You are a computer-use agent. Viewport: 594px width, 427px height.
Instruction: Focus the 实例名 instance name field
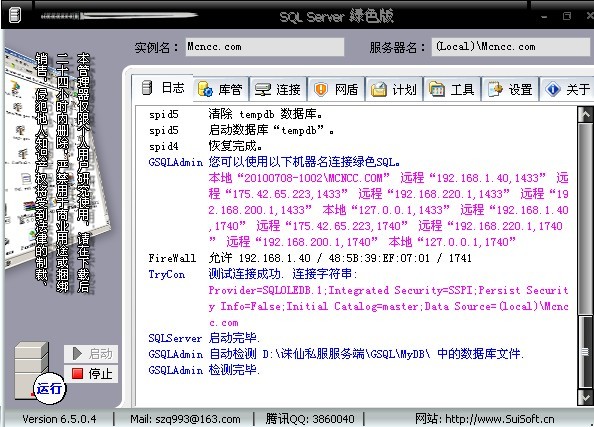[x=264, y=47]
